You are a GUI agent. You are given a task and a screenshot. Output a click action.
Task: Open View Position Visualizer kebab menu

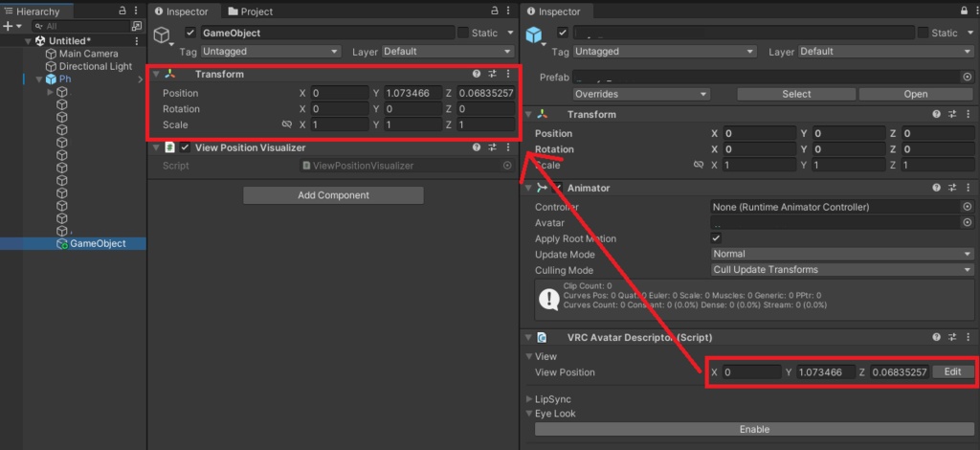coord(508,147)
